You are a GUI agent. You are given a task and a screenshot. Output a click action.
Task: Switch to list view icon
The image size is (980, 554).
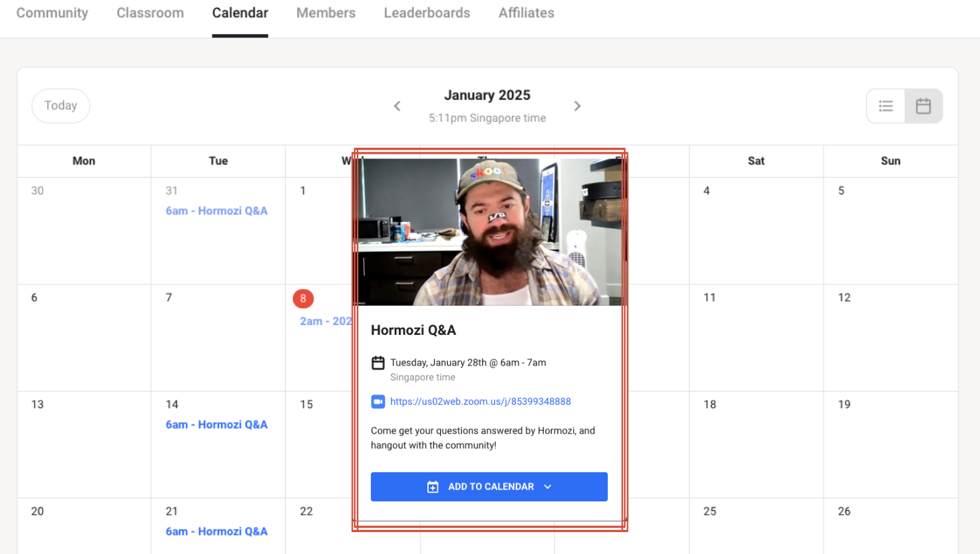885,106
